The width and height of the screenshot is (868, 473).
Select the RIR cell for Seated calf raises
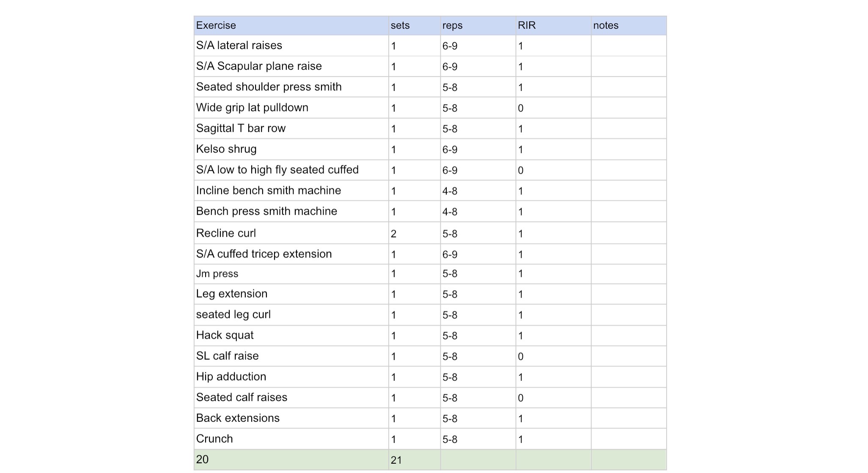coord(553,398)
